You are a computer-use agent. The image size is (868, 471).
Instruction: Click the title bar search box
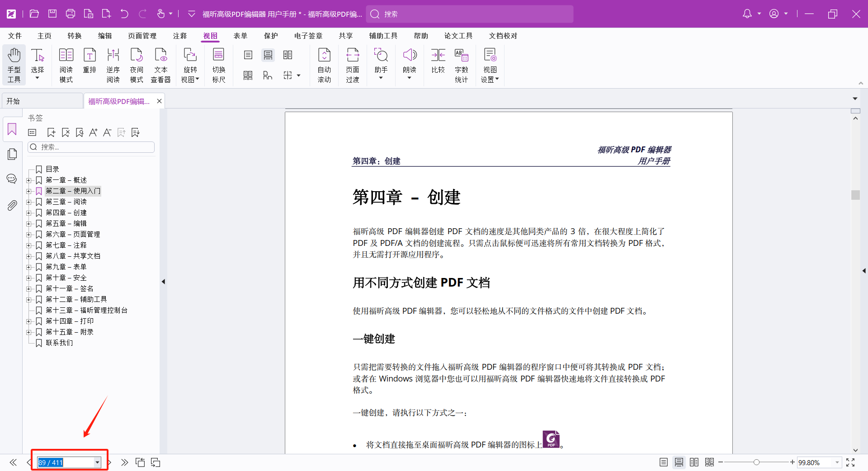coord(470,14)
